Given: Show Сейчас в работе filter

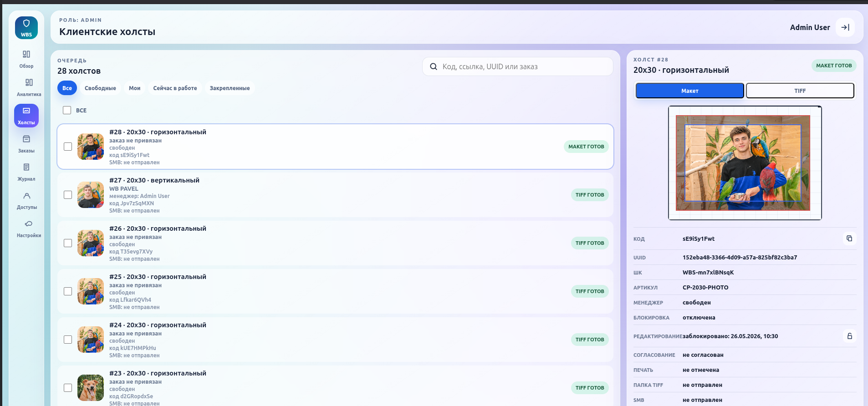Looking at the screenshot, I should (175, 88).
